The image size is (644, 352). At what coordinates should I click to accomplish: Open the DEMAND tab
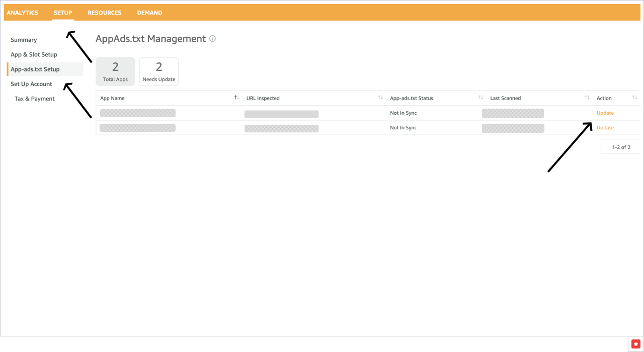pyautogui.click(x=149, y=12)
